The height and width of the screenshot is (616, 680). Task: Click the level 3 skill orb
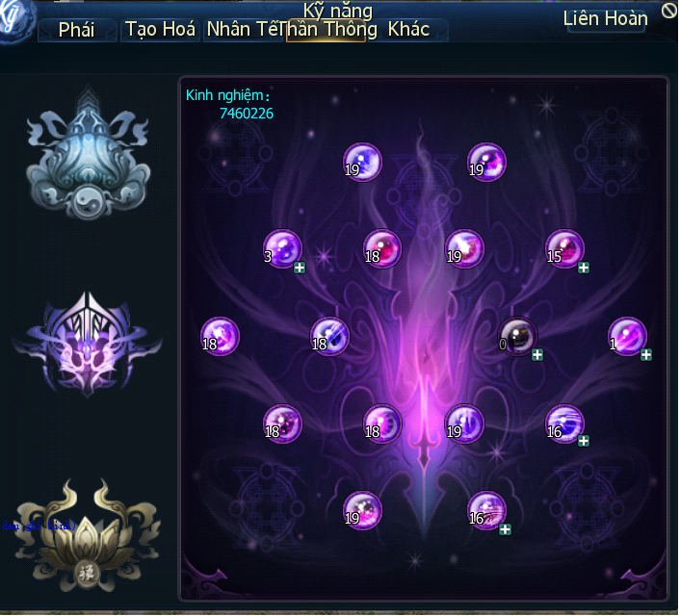pyautogui.click(x=282, y=249)
